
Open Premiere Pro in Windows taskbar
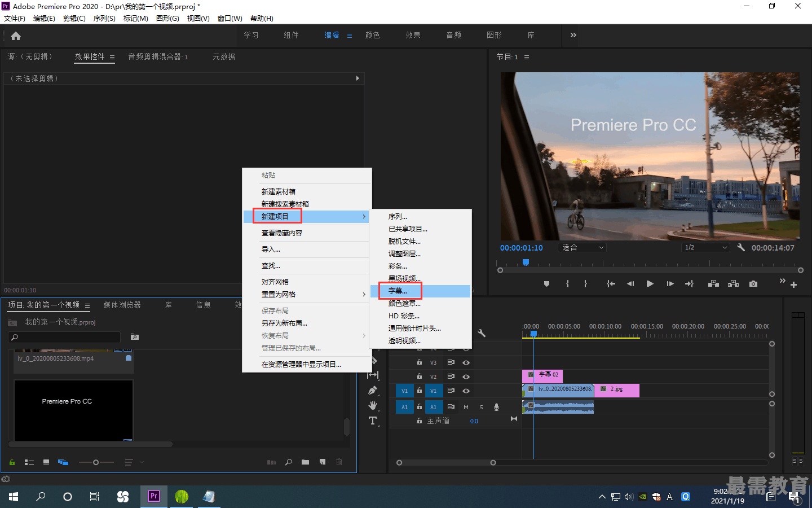coord(153,496)
